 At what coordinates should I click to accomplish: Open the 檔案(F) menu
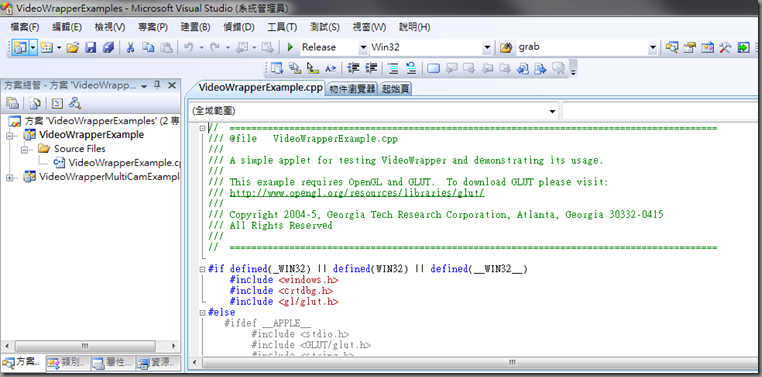pos(25,27)
